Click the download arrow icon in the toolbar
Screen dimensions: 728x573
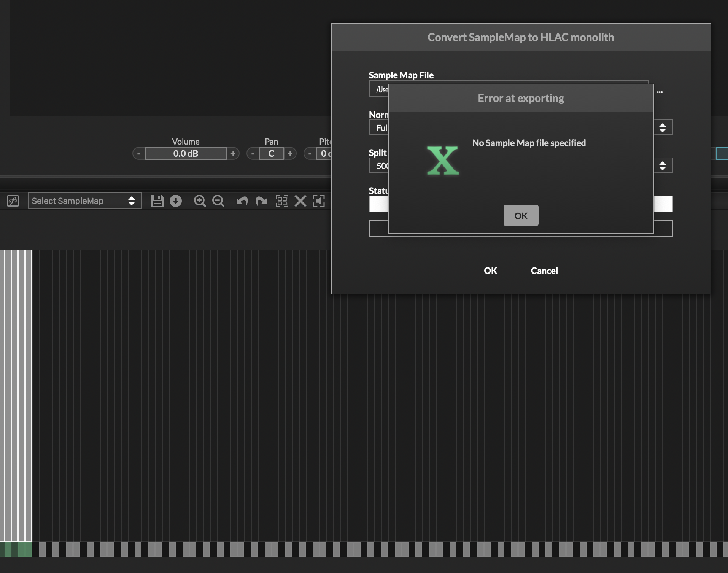(176, 201)
